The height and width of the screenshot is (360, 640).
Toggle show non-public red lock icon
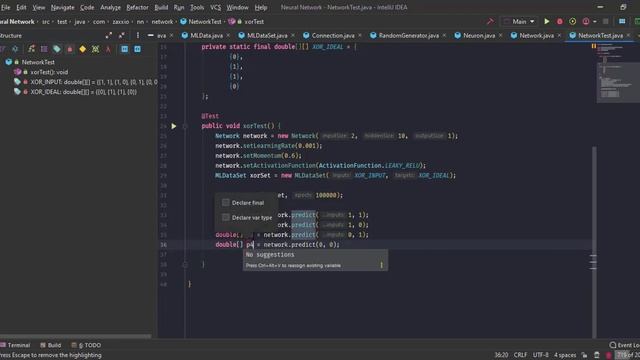click(x=70, y=49)
